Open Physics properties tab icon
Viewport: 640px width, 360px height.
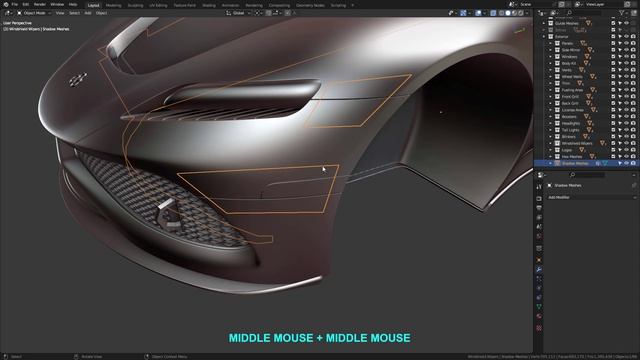pos(539,288)
